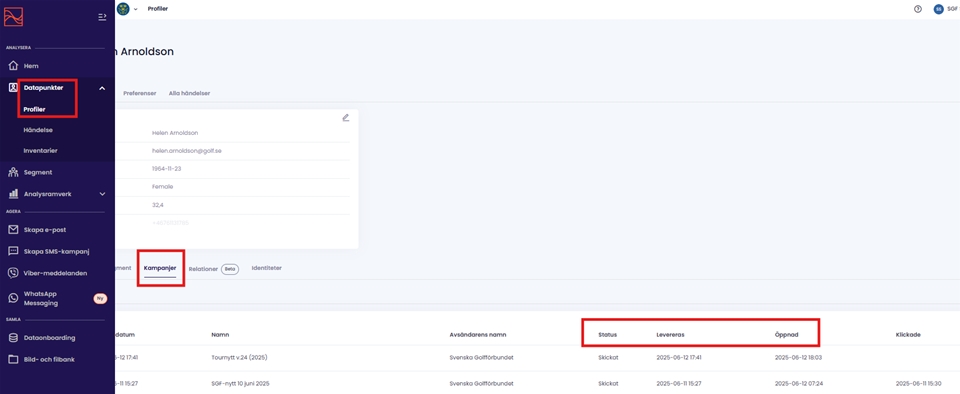Click the profile heading Arnoldson
The height and width of the screenshot is (394, 960).
pyautogui.click(x=147, y=52)
